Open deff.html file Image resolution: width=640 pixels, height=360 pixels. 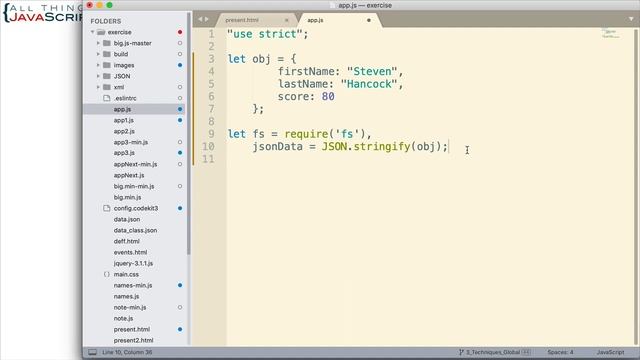127,241
